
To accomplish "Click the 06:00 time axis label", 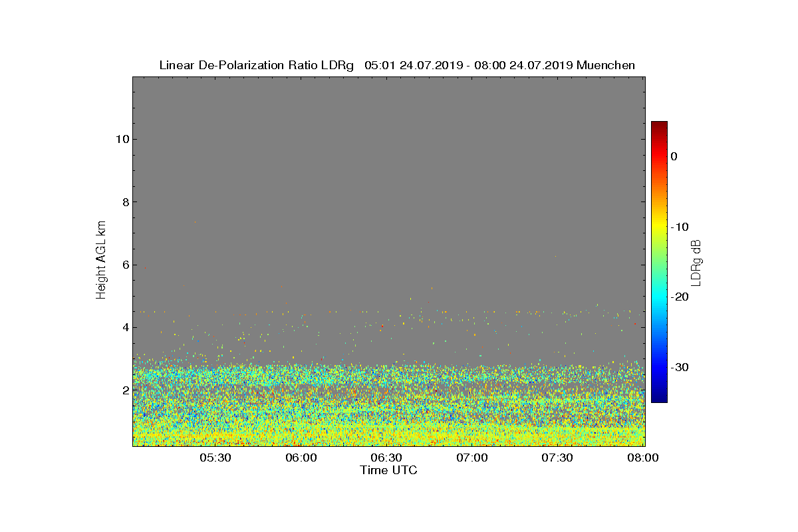I will pos(301,458).
